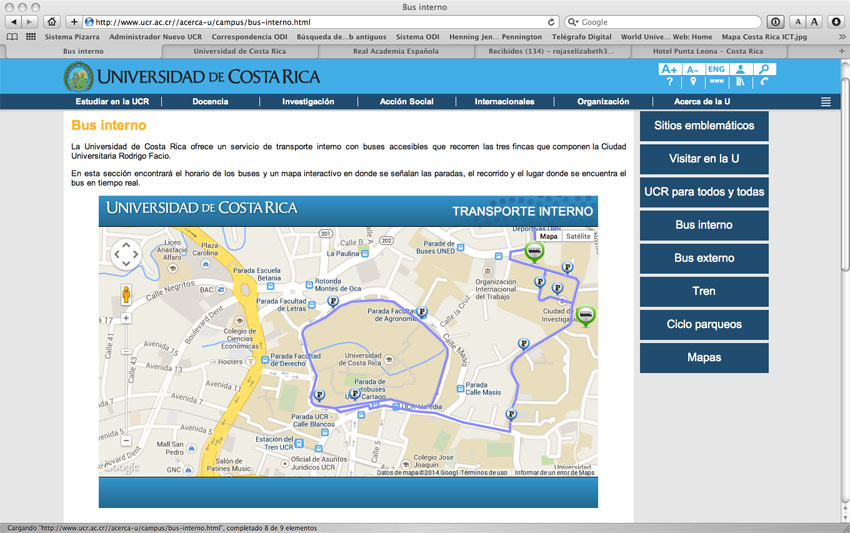Click the page vertical scrollbar
850x533 pixels.
845,174
